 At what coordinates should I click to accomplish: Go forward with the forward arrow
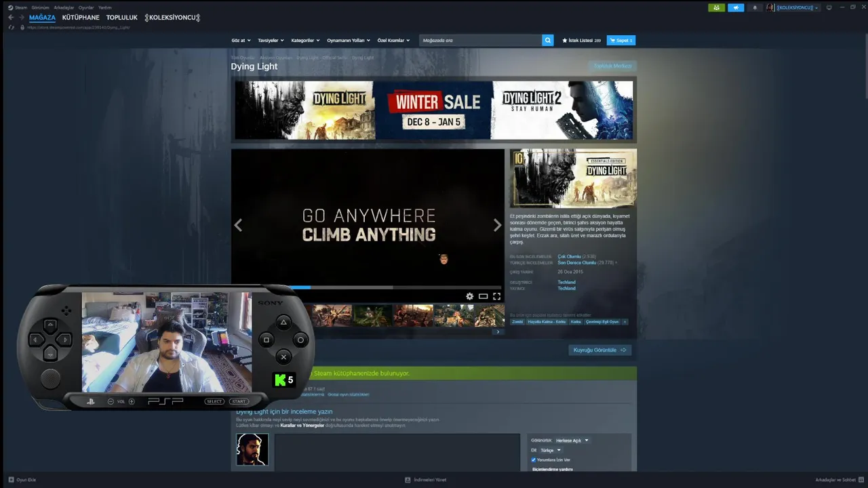pos(21,18)
